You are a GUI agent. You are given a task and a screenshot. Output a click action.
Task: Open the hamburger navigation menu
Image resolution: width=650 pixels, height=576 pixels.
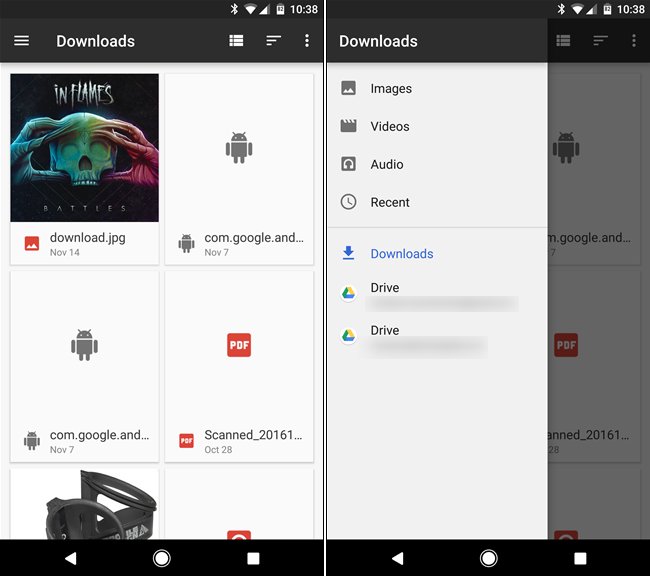tap(22, 41)
